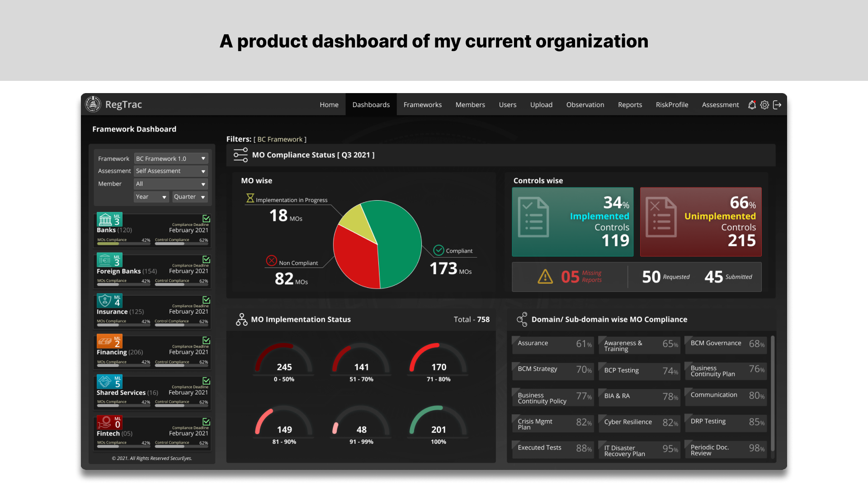Screen dimensions: 868x488
Task: Click the Implemented Controls green card
Action: pyautogui.click(x=572, y=222)
